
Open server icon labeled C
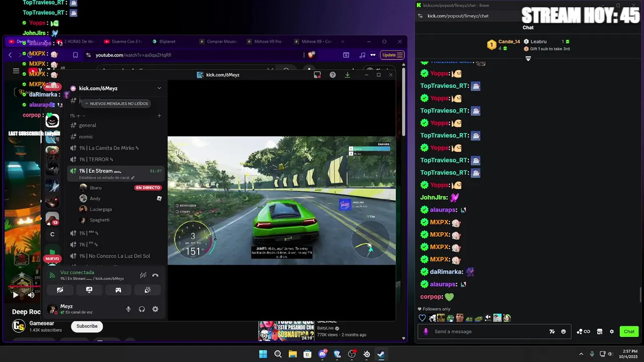click(x=52, y=234)
